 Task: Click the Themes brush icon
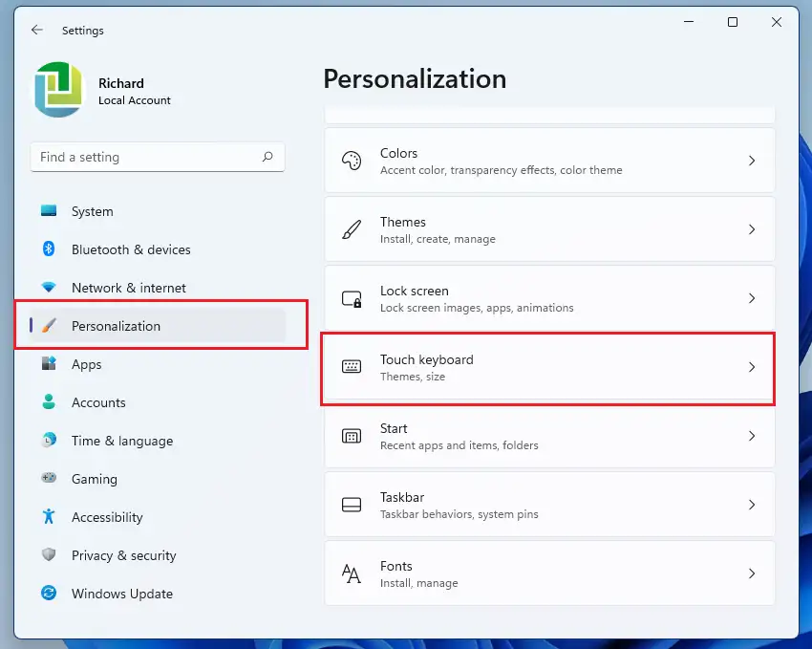click(352, 229)
